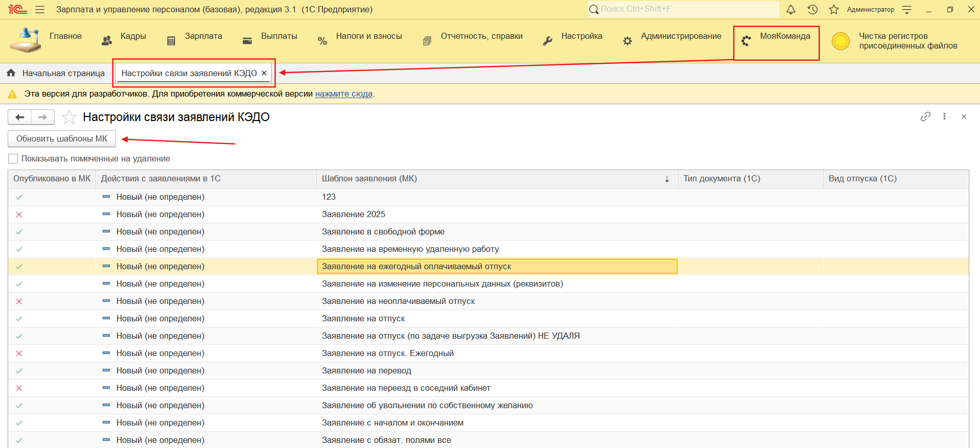Copy link to this form icon
Viewport: 980px width, 448px height.
click(x=925, y=116)
